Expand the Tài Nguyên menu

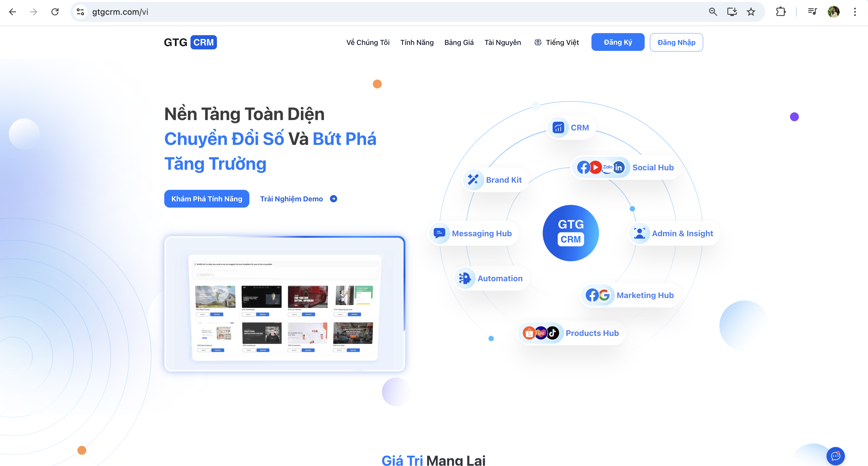[x=503, y=43]
